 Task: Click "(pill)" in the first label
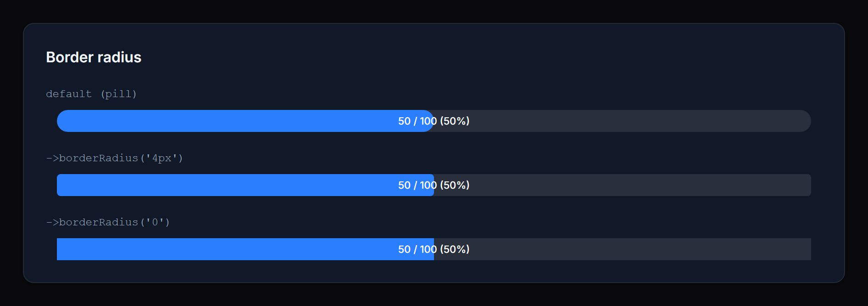(x=118, y=94)
